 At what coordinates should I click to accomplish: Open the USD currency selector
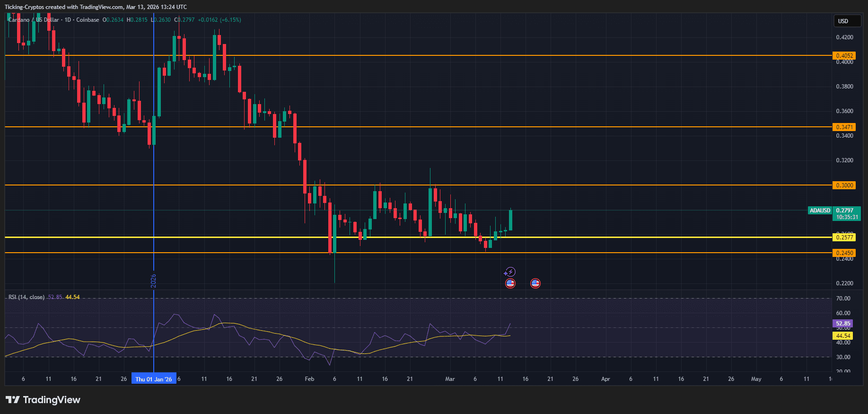846,21
